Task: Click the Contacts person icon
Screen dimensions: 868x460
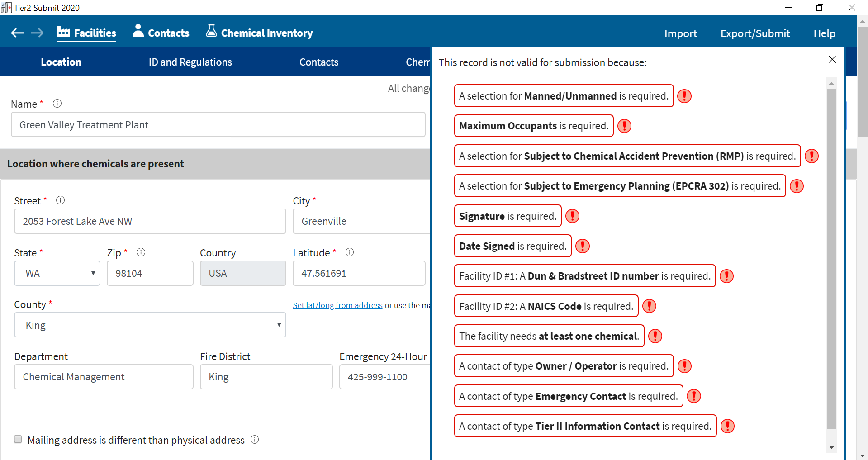Action: (138, 31)
